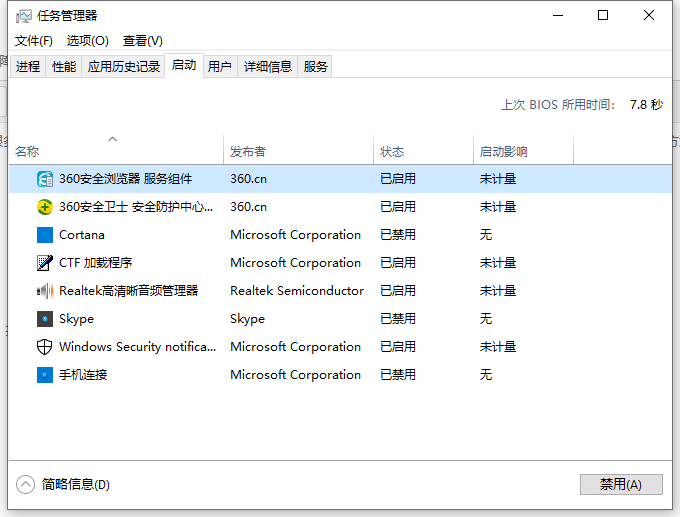This screenshot has height=517, width=680.
Task: Click the 简略信息(D) link text
Action: point(76,484)
